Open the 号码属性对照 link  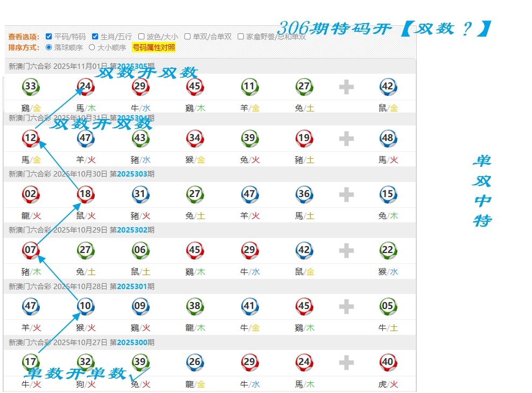coord(154,47)
